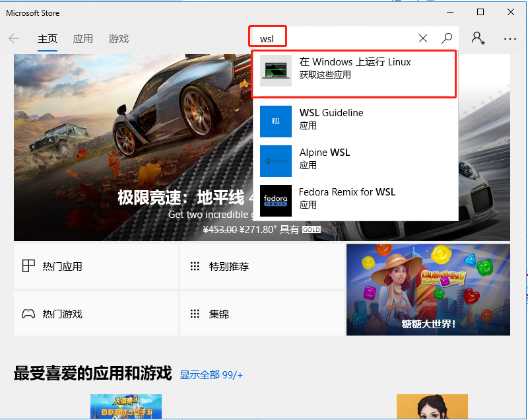Switch to the 主页 tab

tap(48, 39)
